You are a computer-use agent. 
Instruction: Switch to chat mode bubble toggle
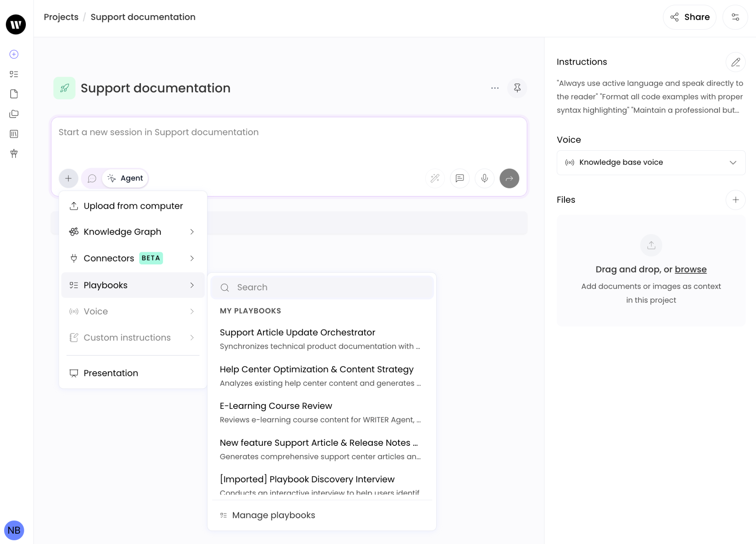(92, 178)
